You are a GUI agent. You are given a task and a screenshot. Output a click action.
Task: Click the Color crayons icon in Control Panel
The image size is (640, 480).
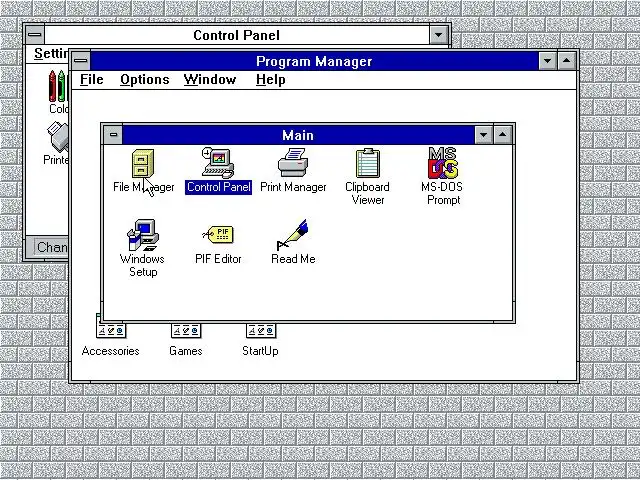click(x=57, y=86)
